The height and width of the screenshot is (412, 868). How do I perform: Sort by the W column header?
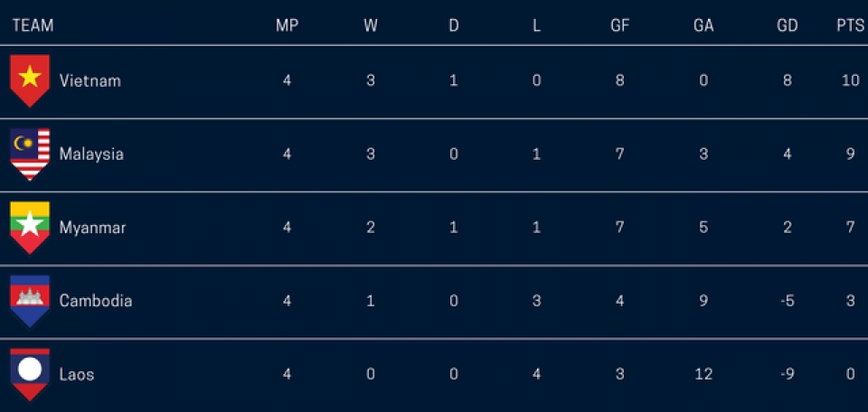(x=371, y=25)
